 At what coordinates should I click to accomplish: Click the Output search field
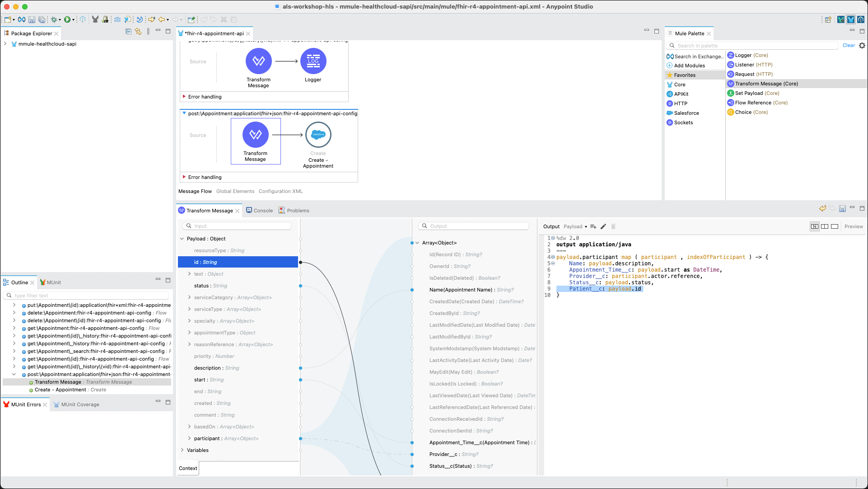(473, 226)
